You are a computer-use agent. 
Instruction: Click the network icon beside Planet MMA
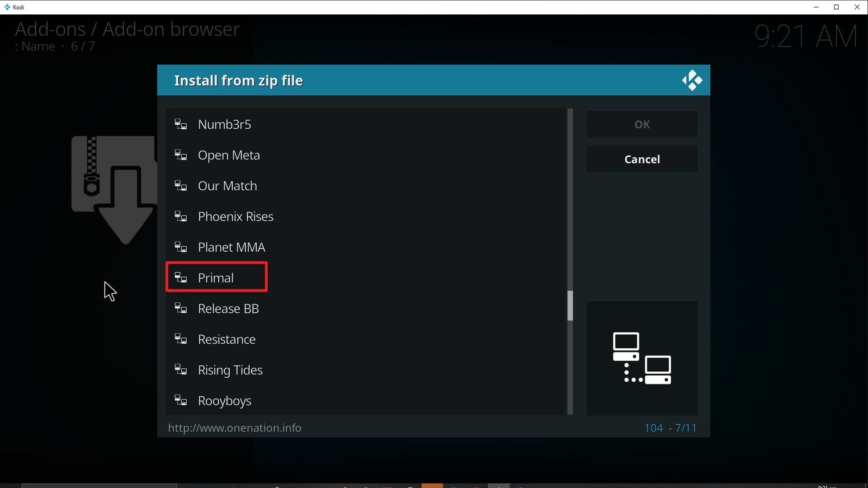pyautogui.click(x=181, y=247)
